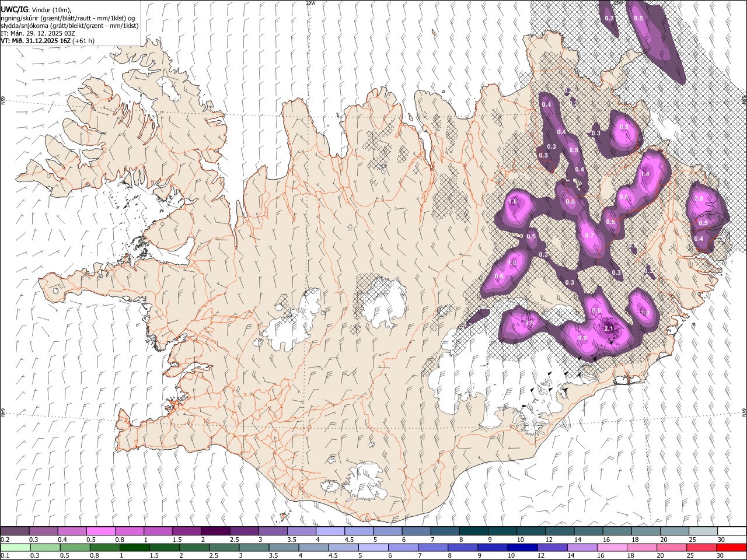Click darkest green lower swatch starting at 1
This screenshot has width=747, height=560.
pos(134,547)
